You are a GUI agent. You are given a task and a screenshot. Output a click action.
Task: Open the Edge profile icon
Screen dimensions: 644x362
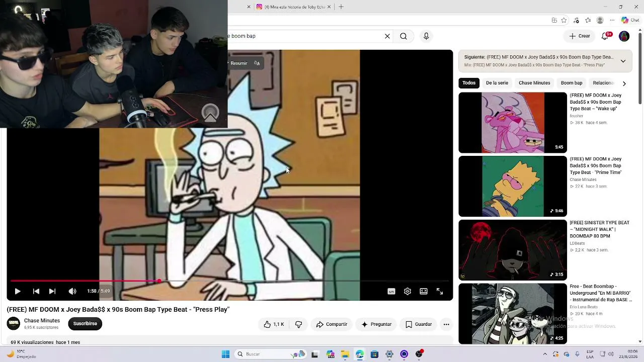(x=600, y=21)
